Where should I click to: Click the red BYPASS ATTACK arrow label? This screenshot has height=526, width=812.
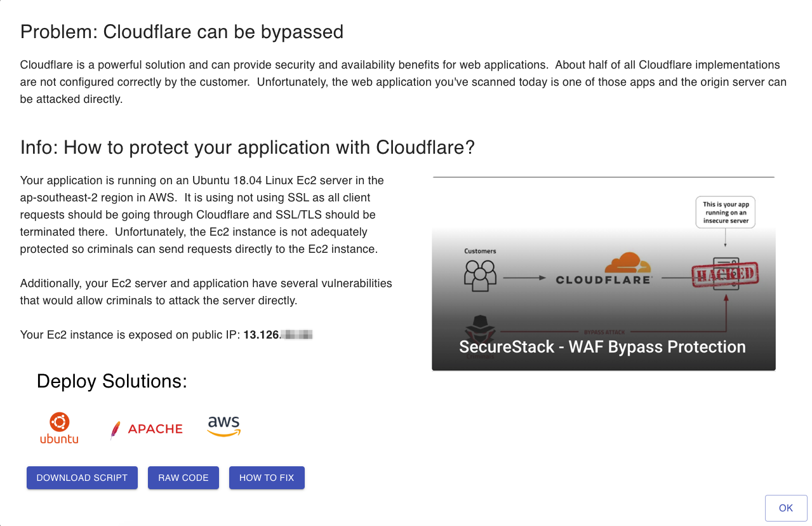[603, 331]
